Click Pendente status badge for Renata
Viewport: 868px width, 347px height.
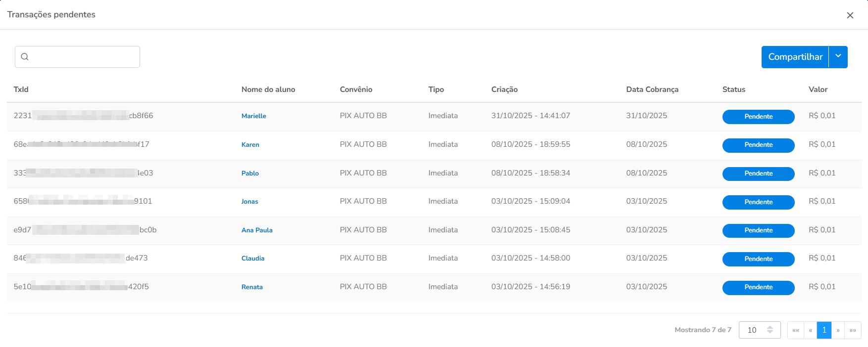click(x=758, y=287)
